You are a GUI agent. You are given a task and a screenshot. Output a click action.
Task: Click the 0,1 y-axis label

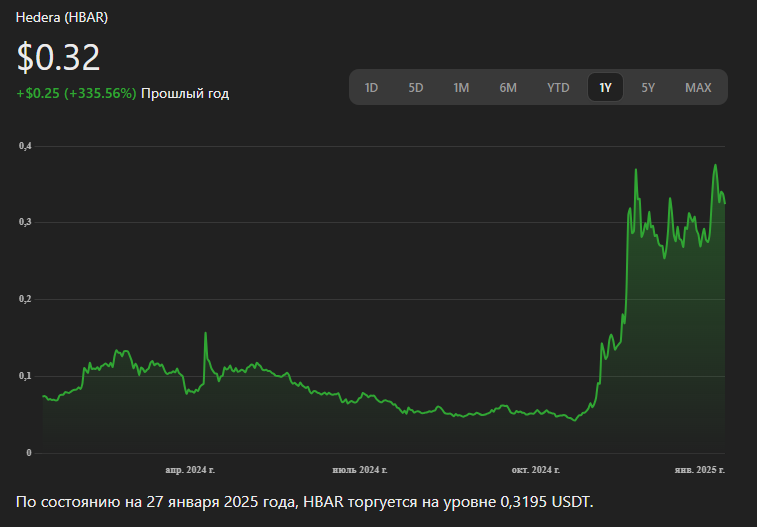[x=25, y=376]
